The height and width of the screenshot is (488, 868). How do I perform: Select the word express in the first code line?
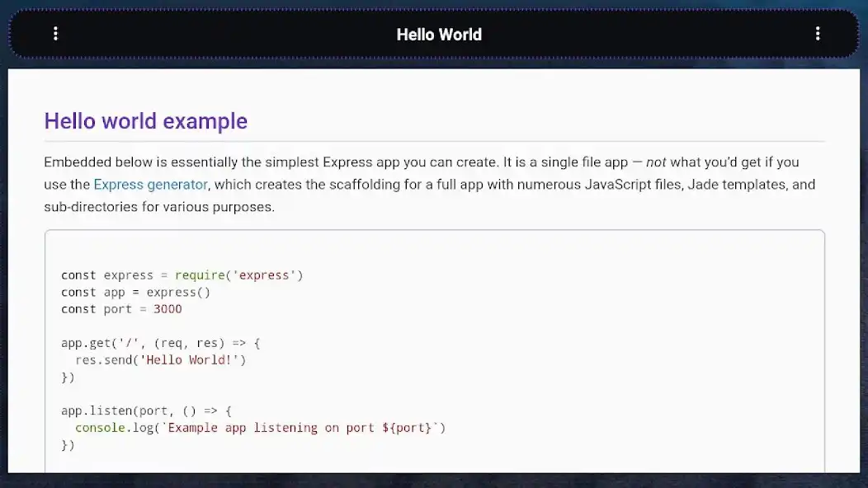point(129,274)
